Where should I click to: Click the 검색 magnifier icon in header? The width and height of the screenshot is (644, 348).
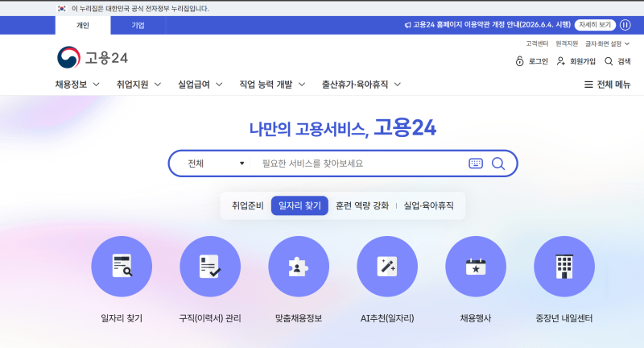point(609,61)
